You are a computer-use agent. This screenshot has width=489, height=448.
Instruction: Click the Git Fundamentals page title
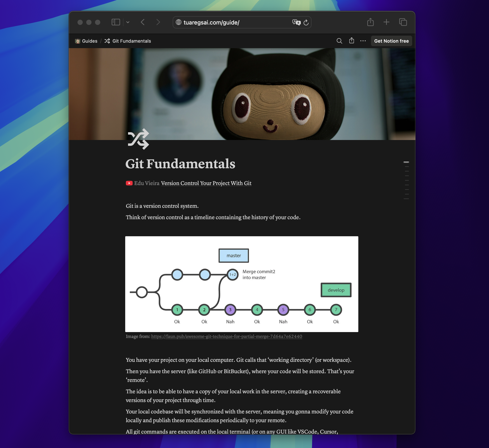pos(180,164)
